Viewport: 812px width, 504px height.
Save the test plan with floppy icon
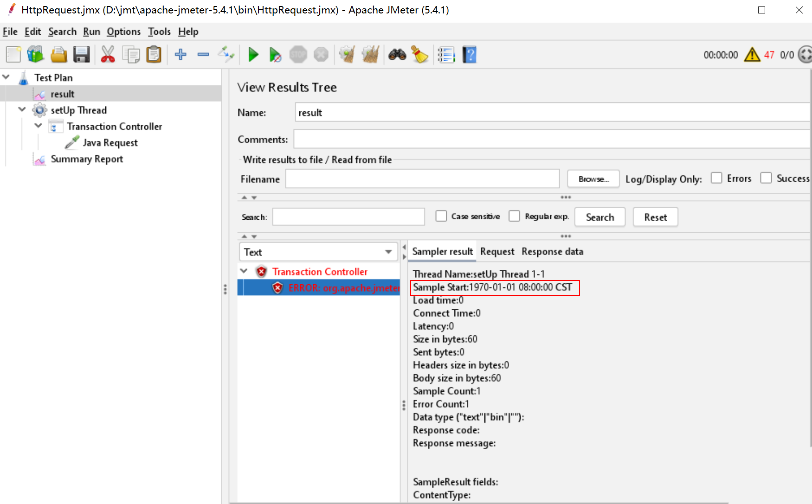82,55
